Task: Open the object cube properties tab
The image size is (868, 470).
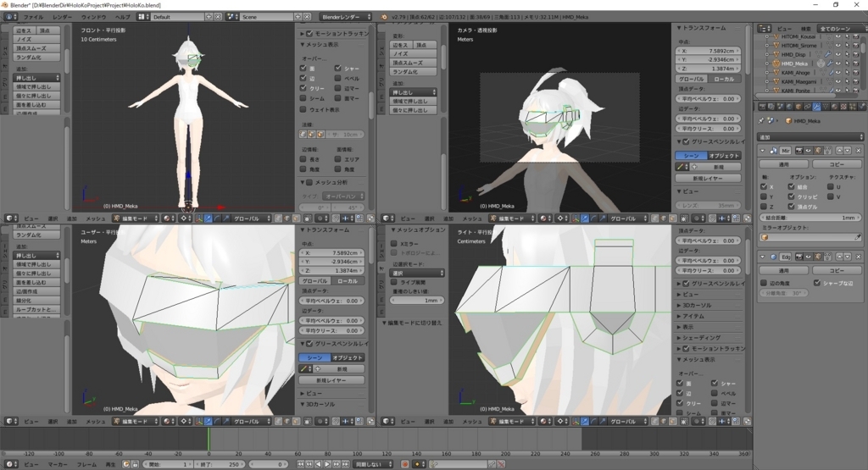Action: 798,106
